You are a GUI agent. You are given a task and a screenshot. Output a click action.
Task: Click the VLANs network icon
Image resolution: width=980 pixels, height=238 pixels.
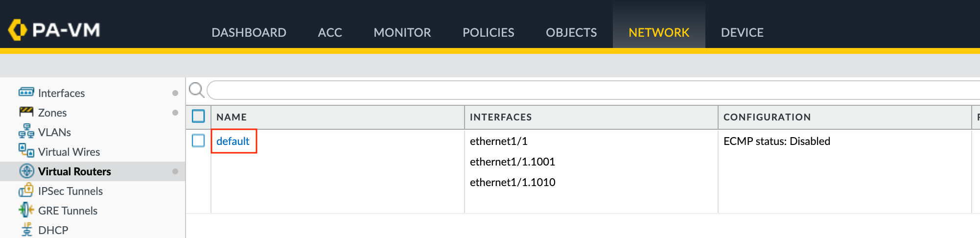[x=26, y=132]
